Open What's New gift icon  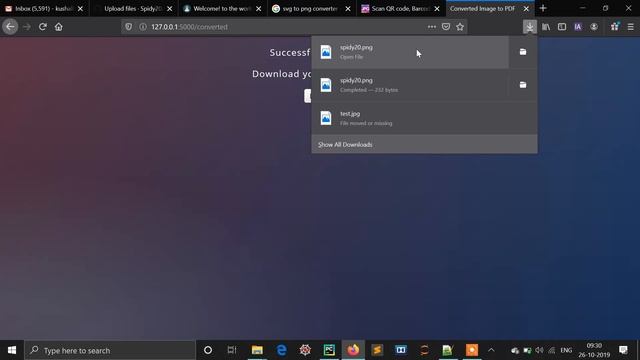coord(615,27)
